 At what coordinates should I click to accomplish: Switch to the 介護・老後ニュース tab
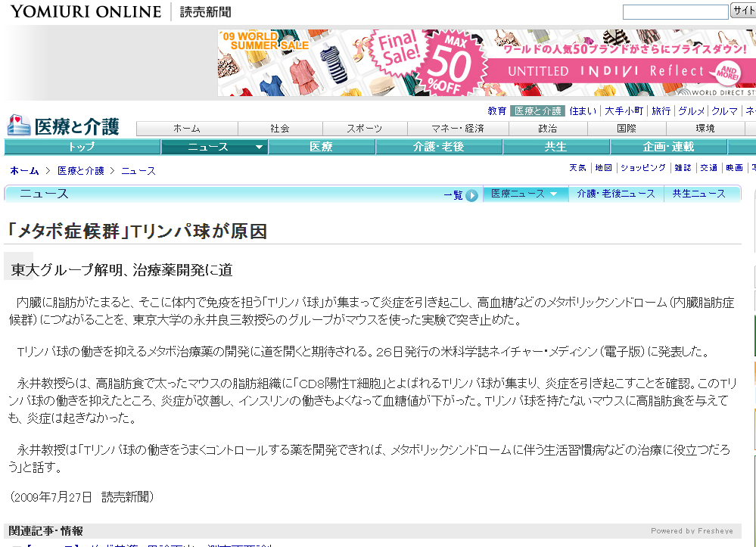(x=615, y=194)
